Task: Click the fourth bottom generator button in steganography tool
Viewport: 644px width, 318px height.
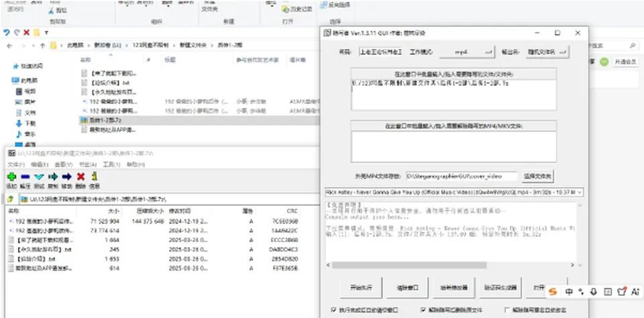Action: coord(500,288)
